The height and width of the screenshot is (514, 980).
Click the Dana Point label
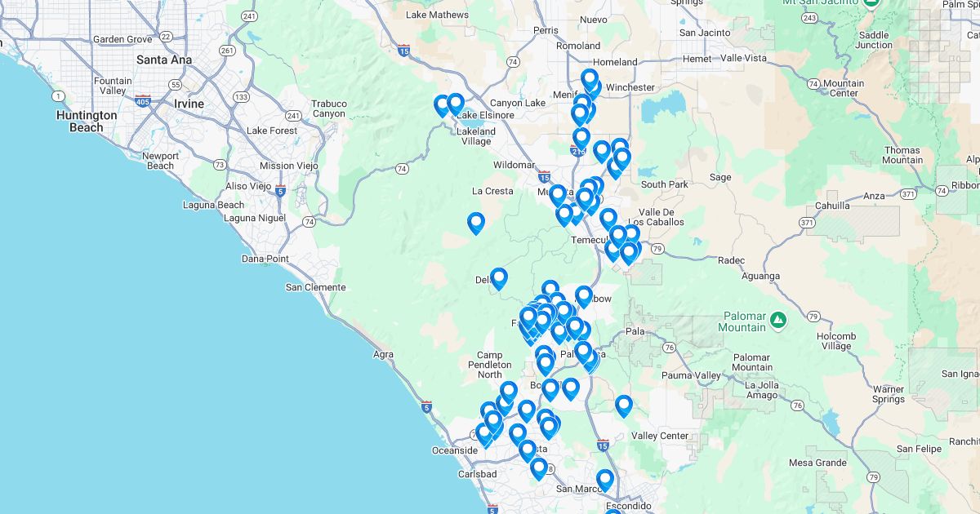coord(265,259)
